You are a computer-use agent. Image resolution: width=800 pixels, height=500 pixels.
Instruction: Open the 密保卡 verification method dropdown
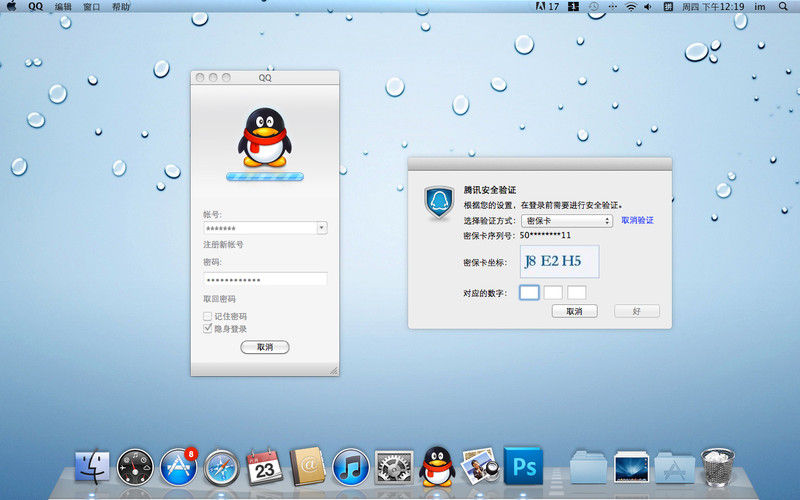coord(567,220)
